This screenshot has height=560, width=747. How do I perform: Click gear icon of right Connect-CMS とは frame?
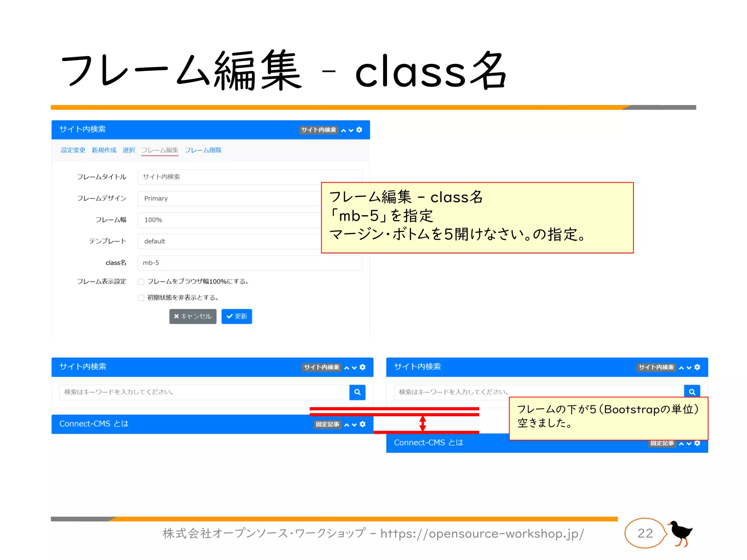697,443
